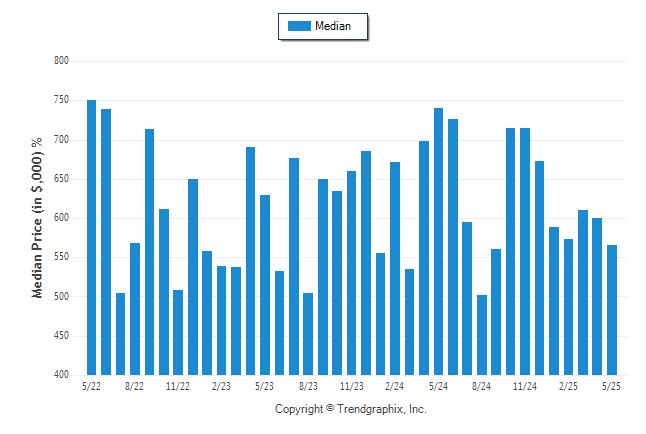Click the 11/24 x-axis label
Image resolution: width=646 pixels, height=434 pixels.
pos(525,386)
